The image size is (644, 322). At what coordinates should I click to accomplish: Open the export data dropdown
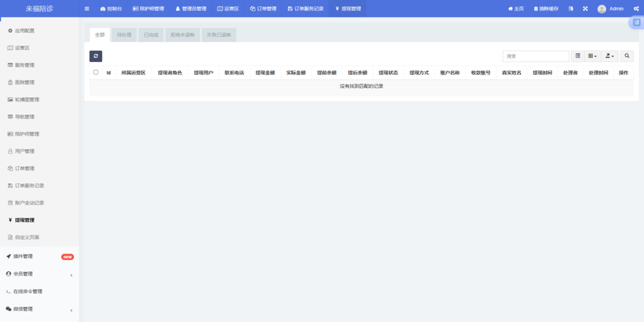pyautogui.click(x=610, y=56)
